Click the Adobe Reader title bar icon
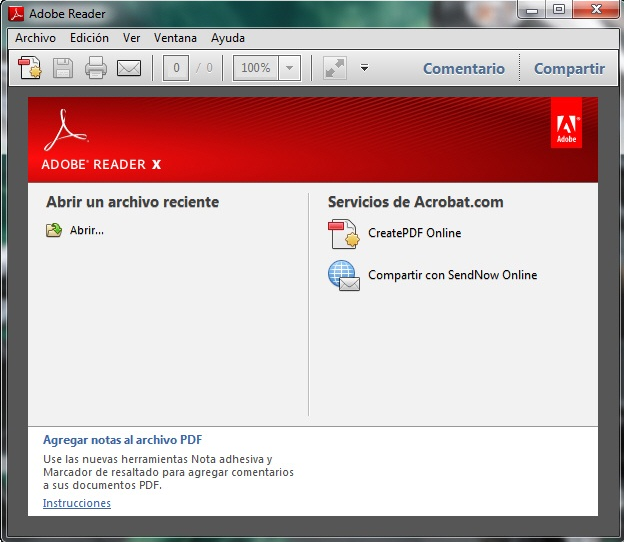624x542 pixels. point(16,14)
